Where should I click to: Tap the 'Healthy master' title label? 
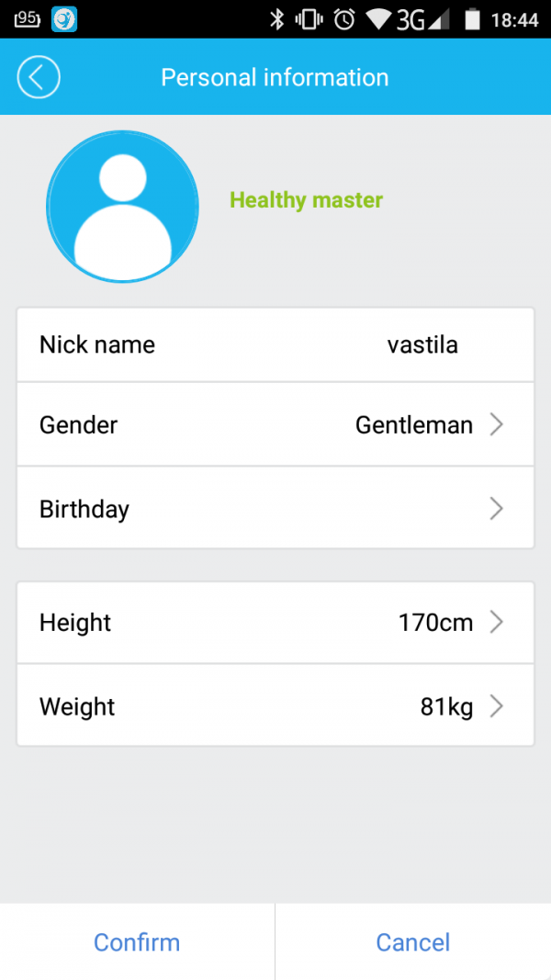(306, 200)
